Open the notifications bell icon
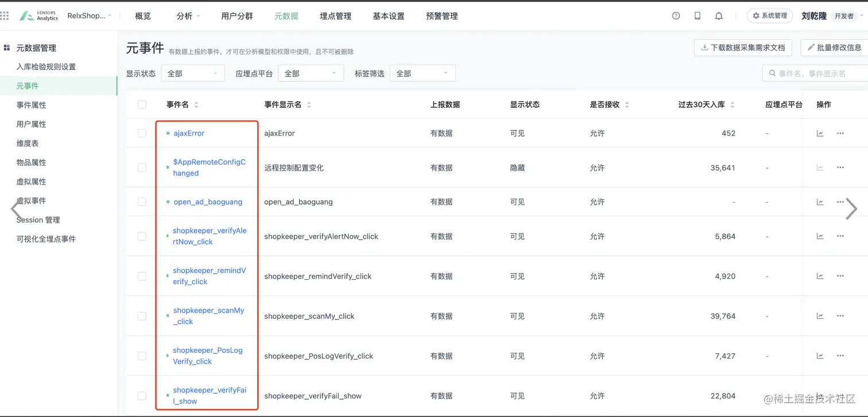The height and width of the screenshot is (417, 868). (719, 16)
